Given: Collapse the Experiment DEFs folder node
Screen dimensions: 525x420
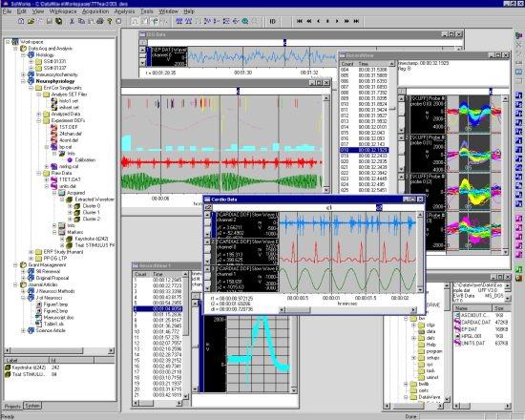Looking at the screenshot, I should (39, 120).
